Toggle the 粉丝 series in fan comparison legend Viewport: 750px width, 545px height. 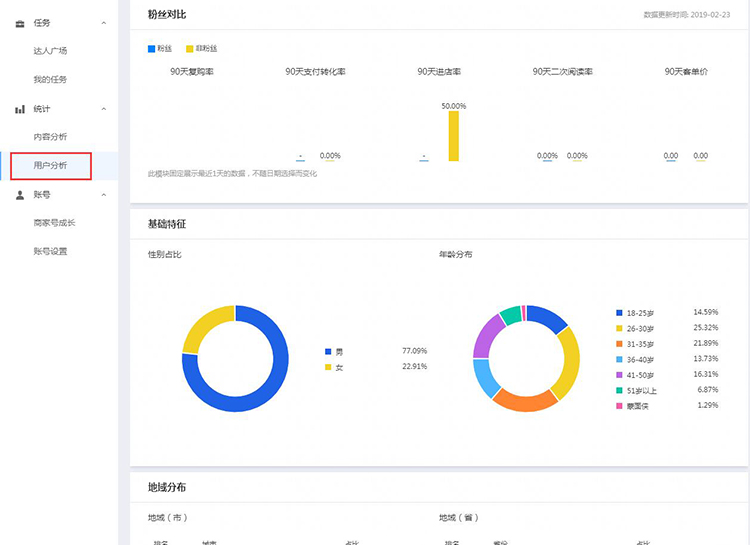(x=158, y=48)
